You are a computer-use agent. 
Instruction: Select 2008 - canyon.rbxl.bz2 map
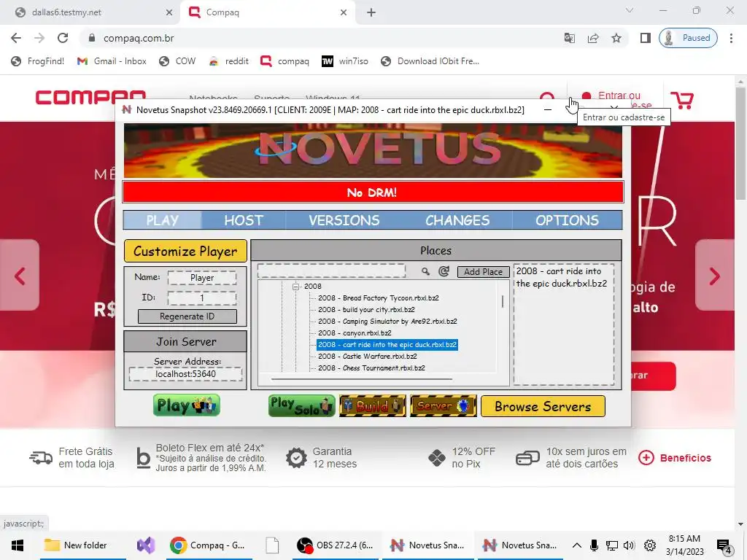(x=355, y=332)
